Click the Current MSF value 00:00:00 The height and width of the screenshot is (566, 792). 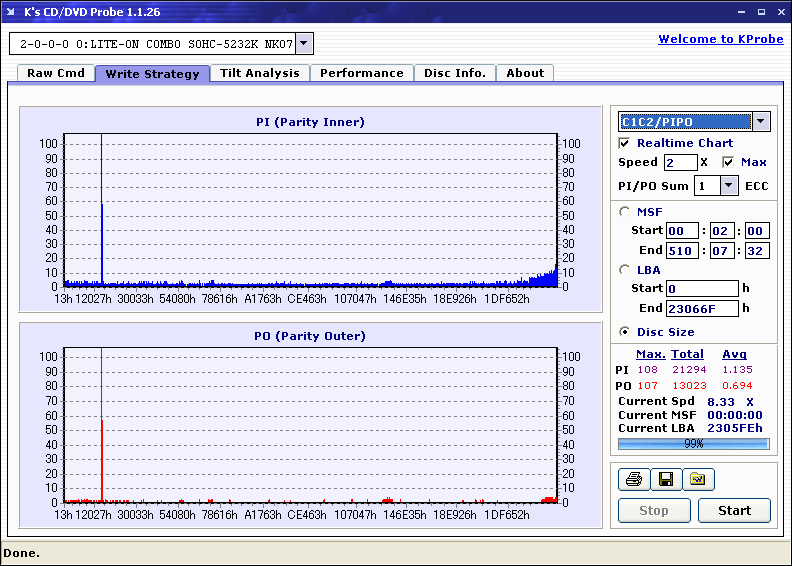pyautogui.click(x=734, y=415)
